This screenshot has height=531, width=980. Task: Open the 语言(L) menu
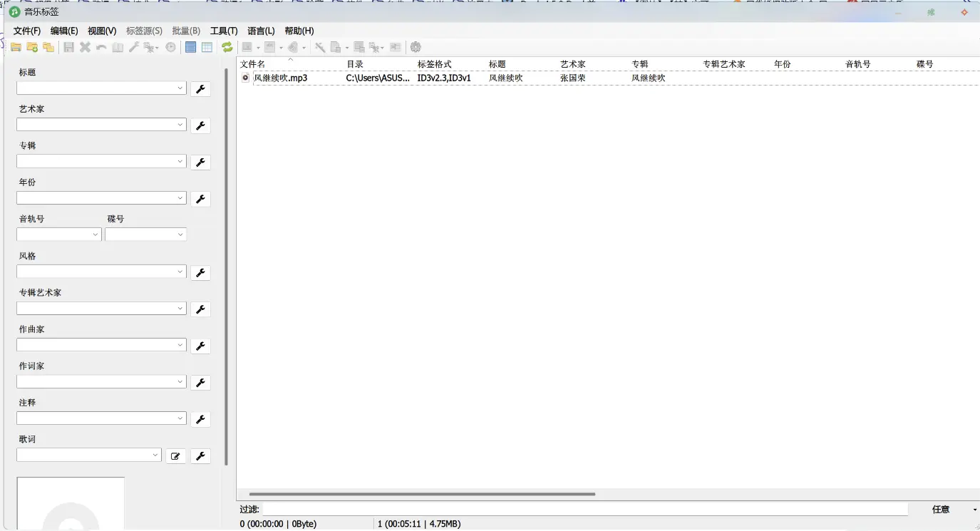point(261,31)
